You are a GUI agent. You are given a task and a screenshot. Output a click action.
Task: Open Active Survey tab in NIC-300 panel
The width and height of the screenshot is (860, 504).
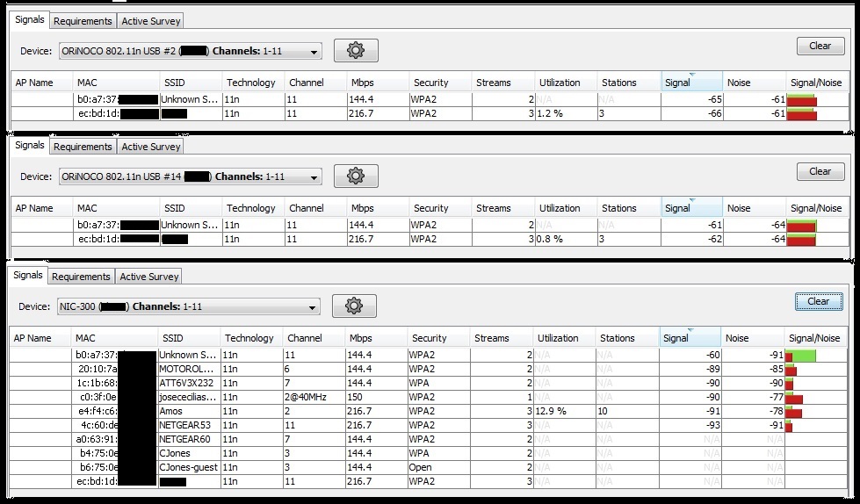pos(148,277)
